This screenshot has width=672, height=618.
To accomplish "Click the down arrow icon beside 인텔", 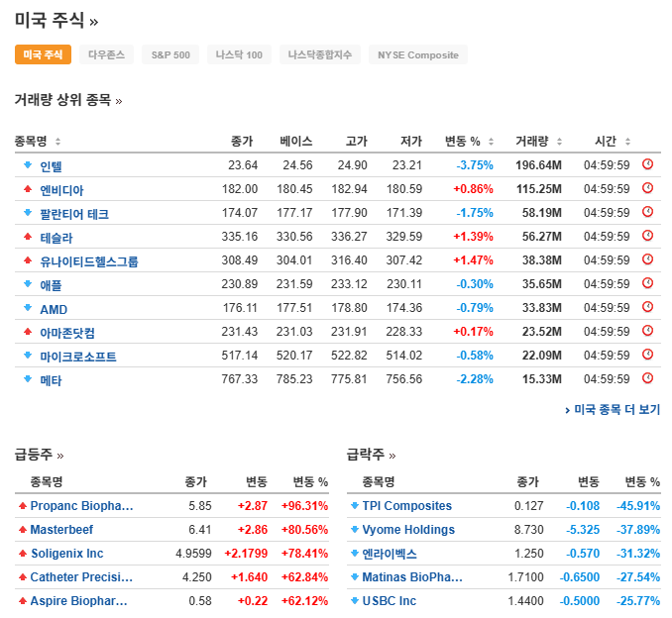I will 28,164.
